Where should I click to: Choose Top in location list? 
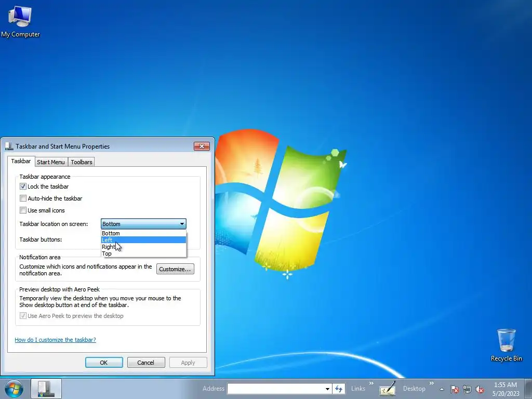click(x=143, y=254)
